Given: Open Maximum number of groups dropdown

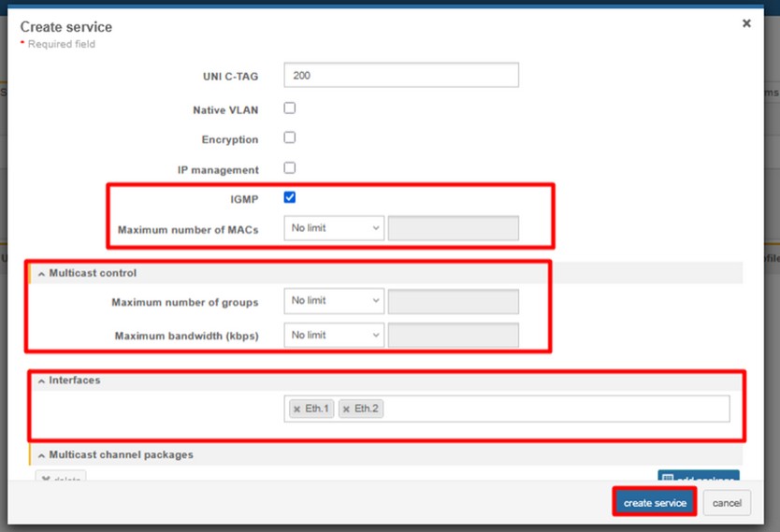Looking at the screenshot, I should 334,301.
